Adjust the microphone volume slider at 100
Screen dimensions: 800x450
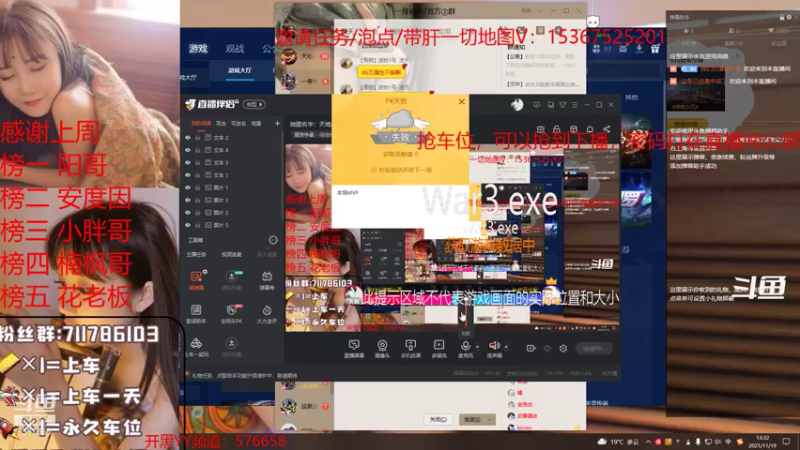465,316
